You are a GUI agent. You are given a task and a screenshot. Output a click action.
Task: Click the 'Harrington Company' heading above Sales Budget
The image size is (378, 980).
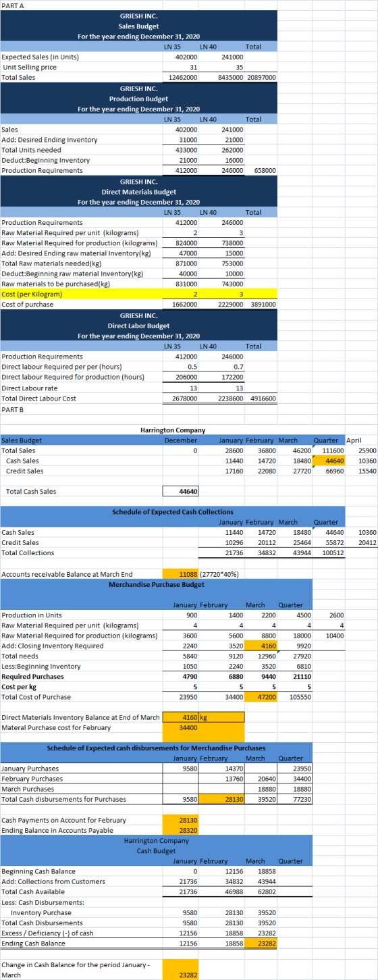pyautogui.click(x=171, y=430)
